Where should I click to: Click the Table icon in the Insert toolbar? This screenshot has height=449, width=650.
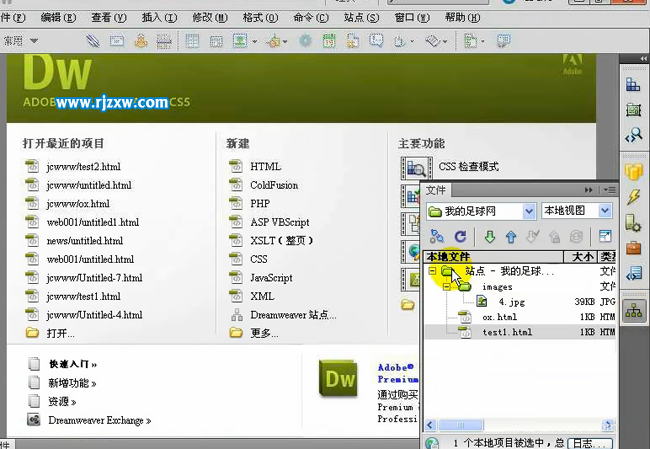[192, 41]
